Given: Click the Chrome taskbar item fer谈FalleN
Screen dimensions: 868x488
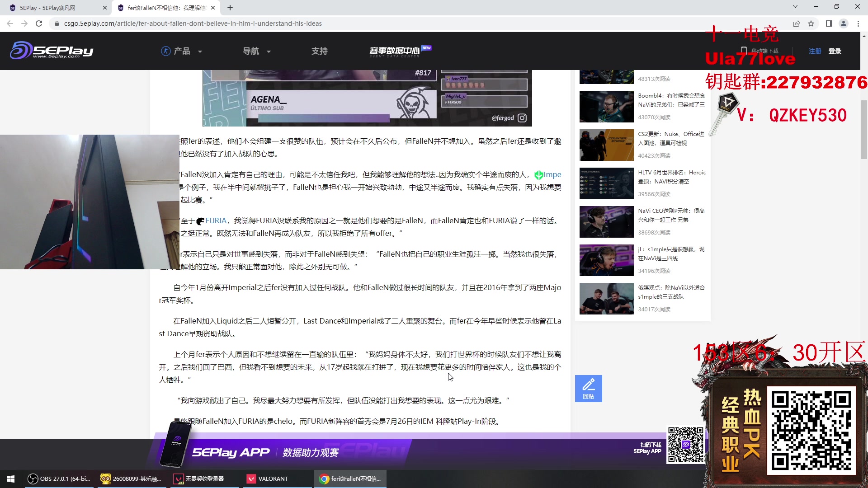Looking at the screenshot, I should pyautogui.click(x=350, y=479).
